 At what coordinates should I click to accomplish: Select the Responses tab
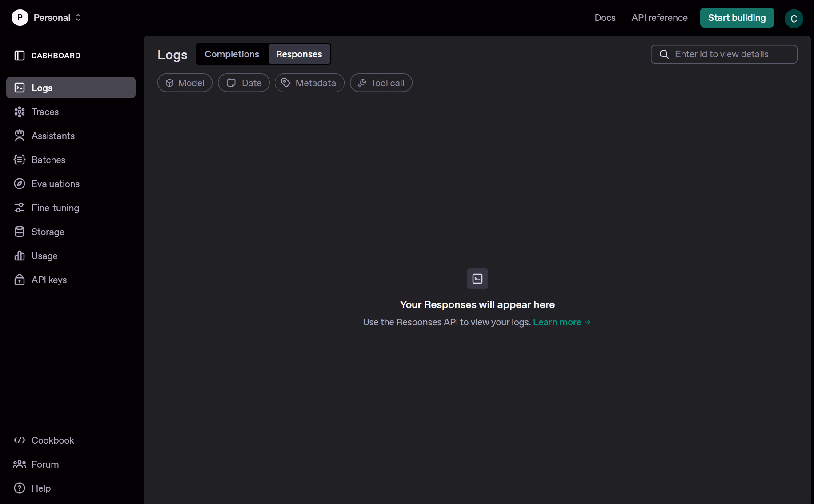point(299,54)
